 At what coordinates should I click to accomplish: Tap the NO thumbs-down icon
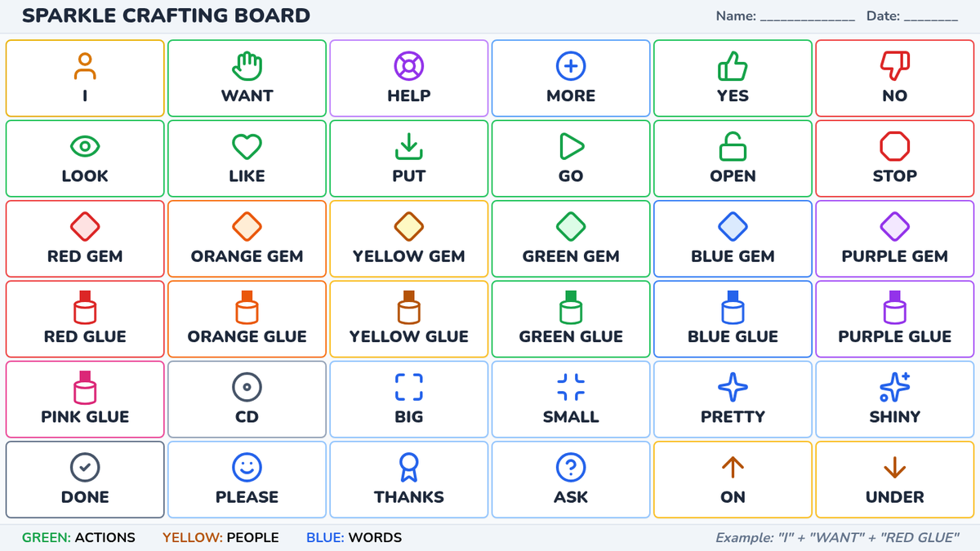[894, 64]
